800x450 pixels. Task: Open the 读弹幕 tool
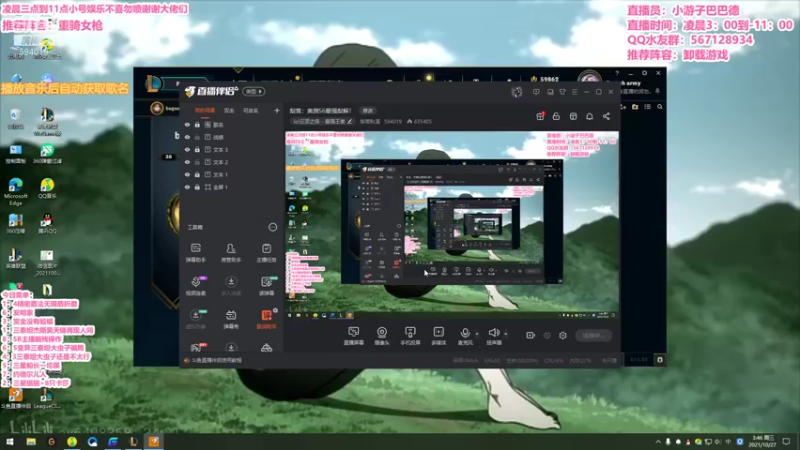click(266, 286)
